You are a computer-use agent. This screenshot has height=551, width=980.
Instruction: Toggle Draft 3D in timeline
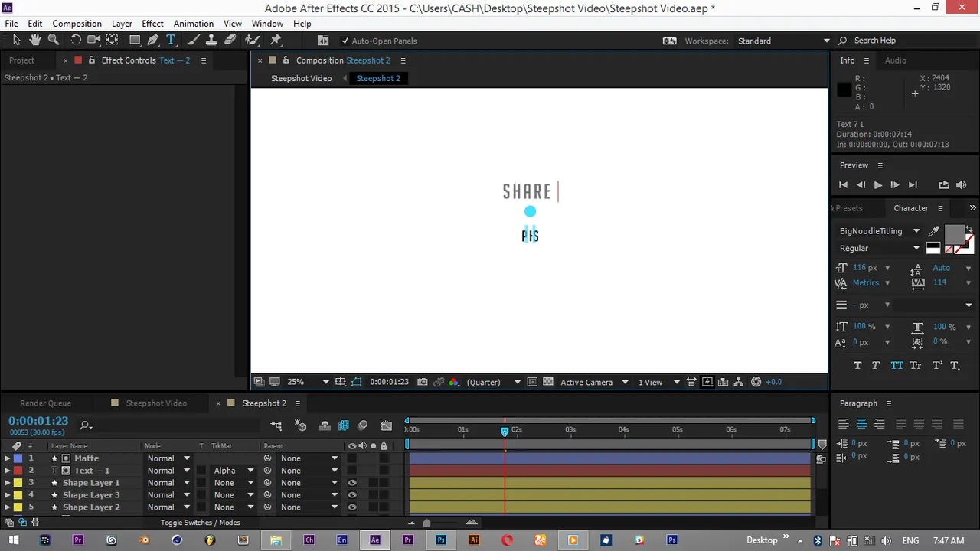tap(300, 425)
